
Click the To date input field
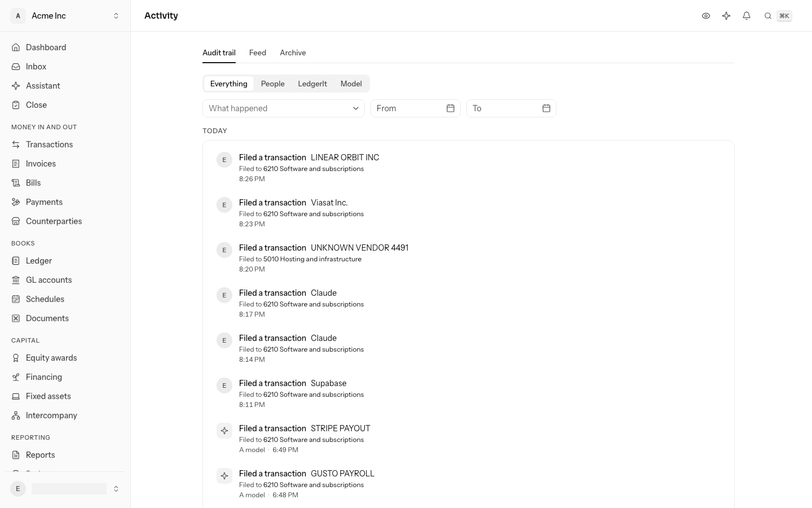(511, 108)
